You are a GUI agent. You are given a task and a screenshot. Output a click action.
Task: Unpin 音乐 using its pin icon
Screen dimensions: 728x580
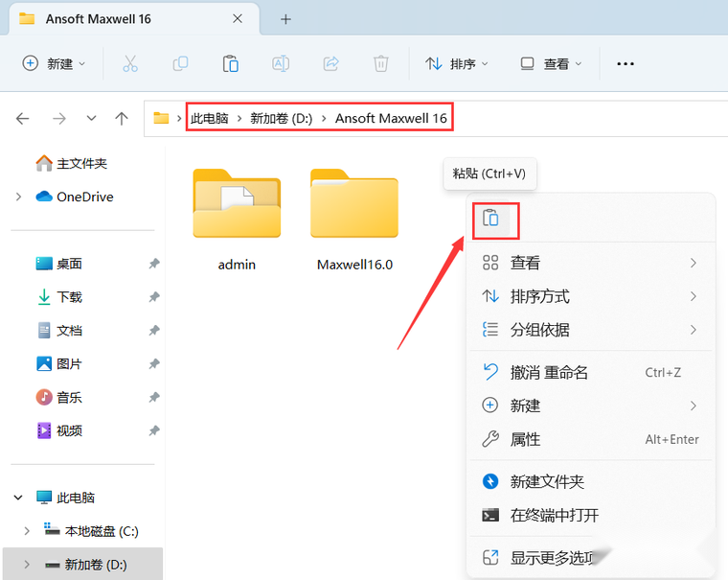(x=154, y=397)
